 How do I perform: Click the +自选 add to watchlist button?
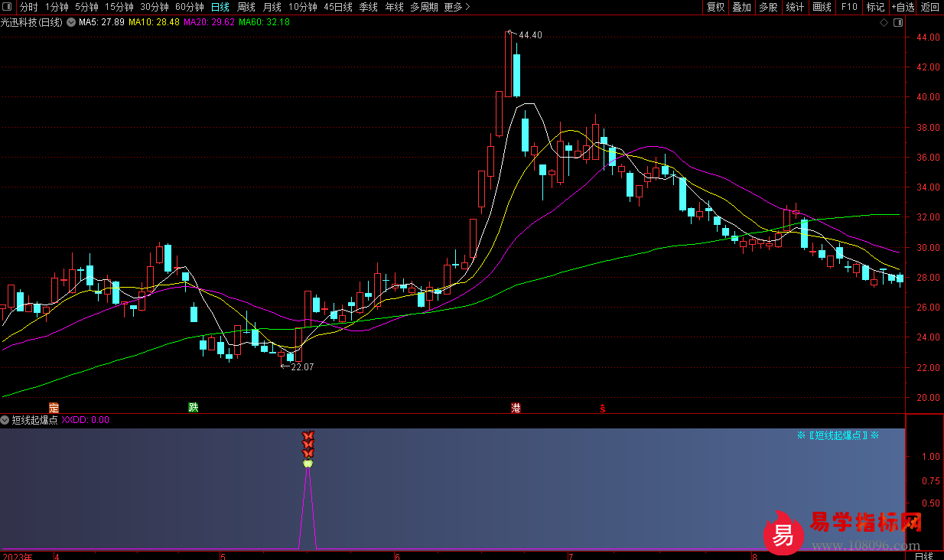point(902,7)
